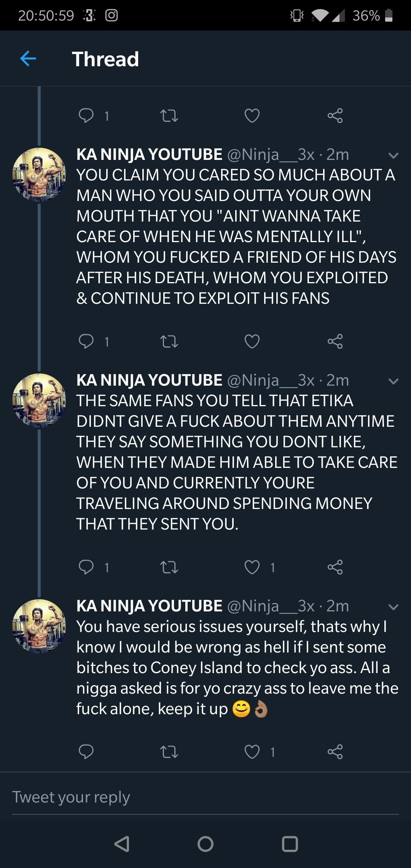
Task: Tap the avatar beside "THE SAME FANS" tweet
Action: pos(39,400)
